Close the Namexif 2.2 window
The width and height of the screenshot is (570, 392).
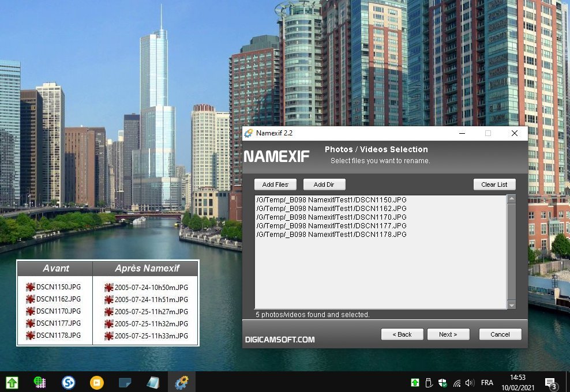tap(515, 133)
